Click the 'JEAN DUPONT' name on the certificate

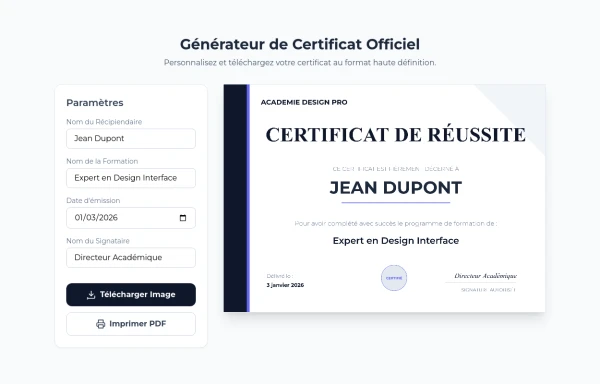pyautogui.click(x=396, y=188)
